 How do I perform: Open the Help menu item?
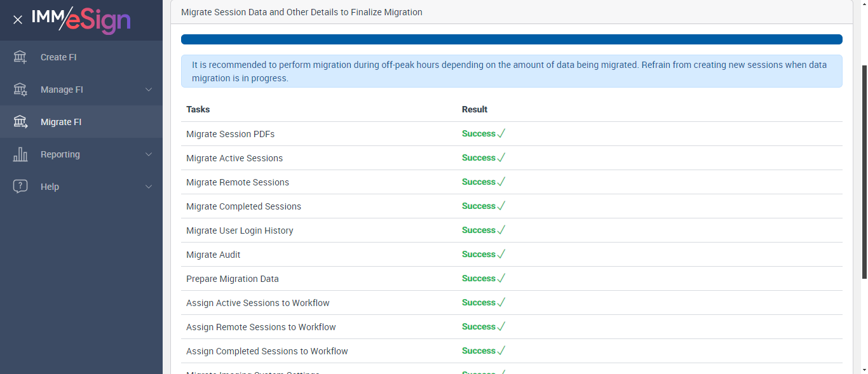click(81, 187)
